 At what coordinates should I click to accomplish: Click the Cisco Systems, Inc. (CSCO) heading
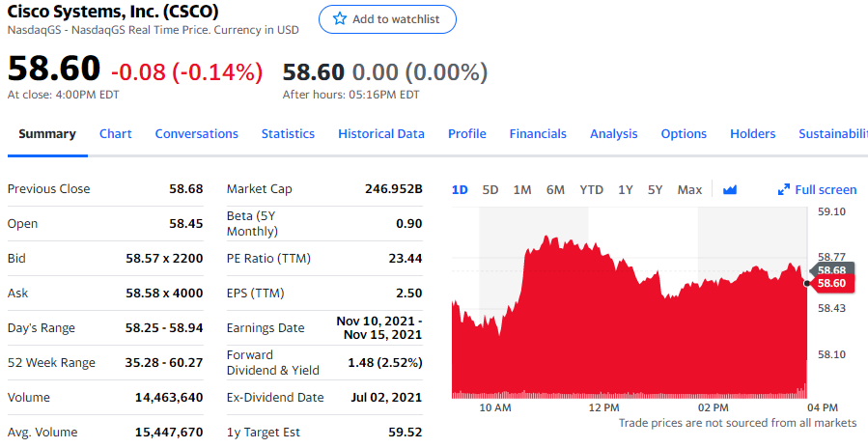click(x=113, y=11)
